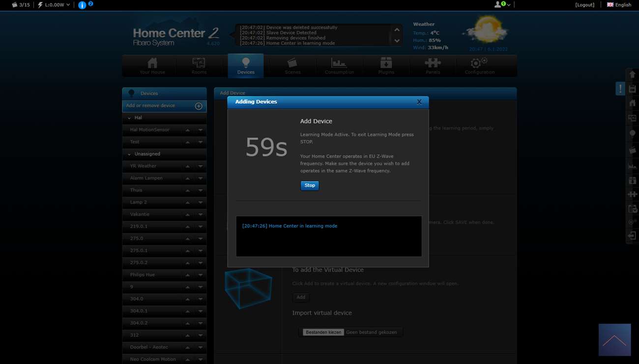Click the scroll-to-top arrow button
This screenshot has width=639, height=364.
[614, 339]
